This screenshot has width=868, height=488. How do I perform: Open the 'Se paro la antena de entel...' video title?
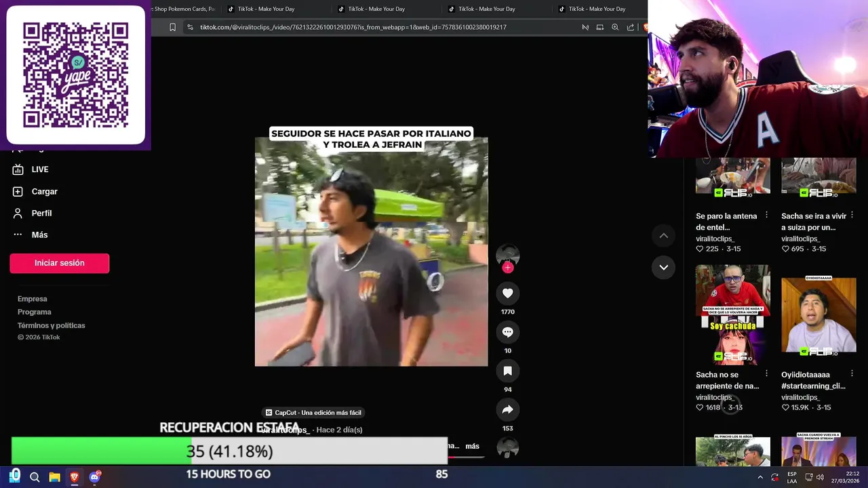[726, 222]
